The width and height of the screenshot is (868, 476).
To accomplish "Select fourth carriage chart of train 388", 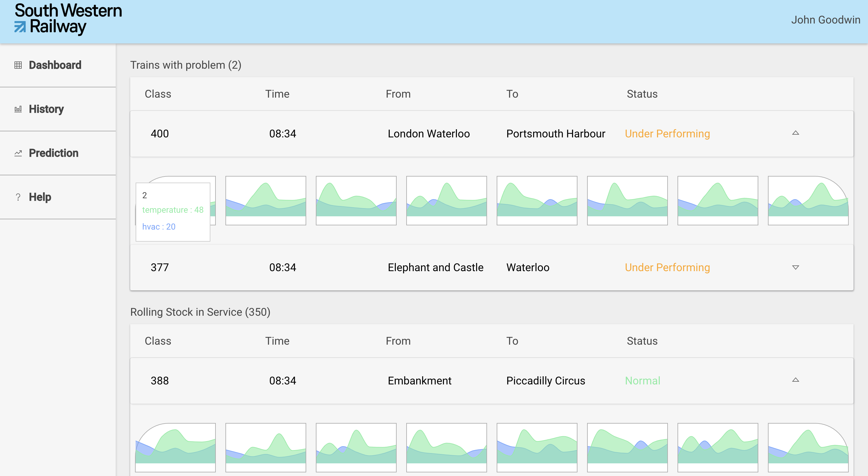I will coord(446,447).
